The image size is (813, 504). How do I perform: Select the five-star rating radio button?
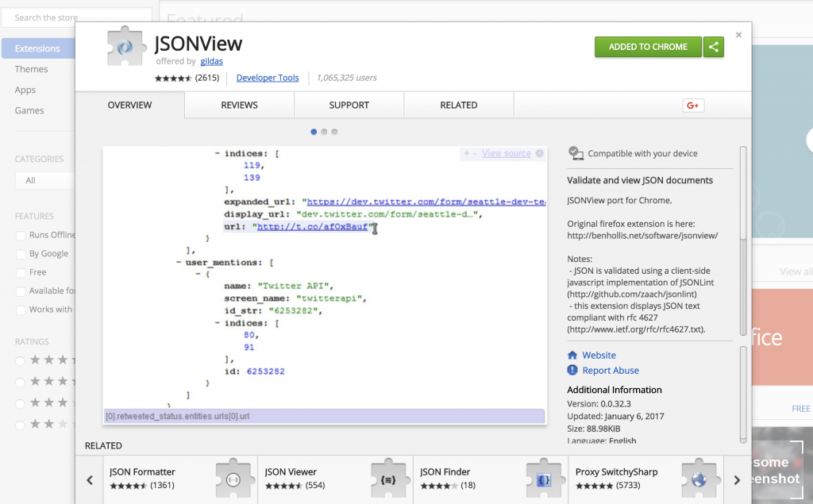[20, 361]
